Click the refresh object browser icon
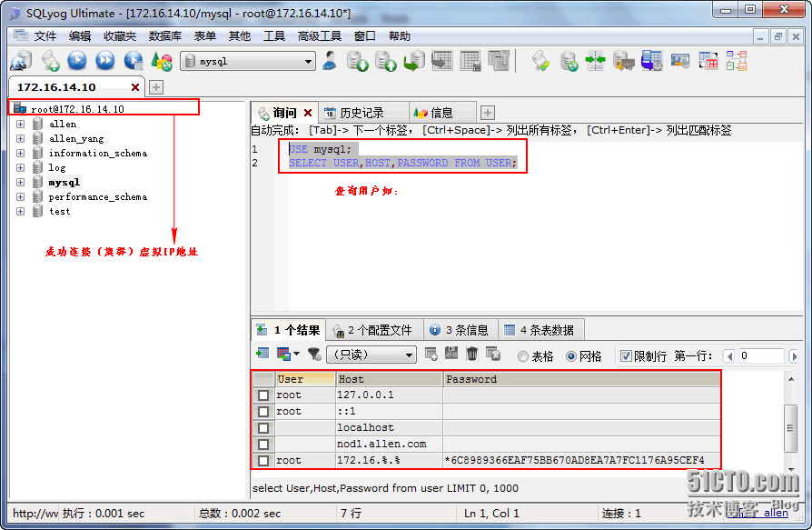 [x=162, y=61]
